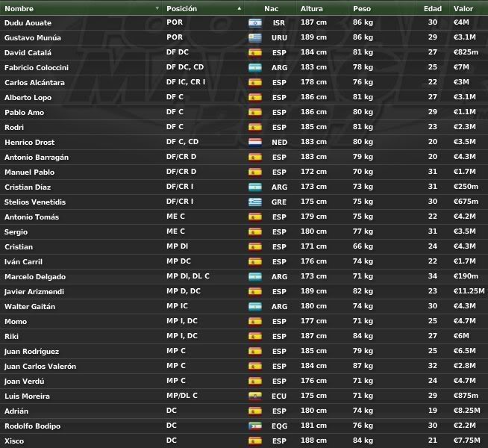
Task: Click the Spain flag in Rodri's row
Action: coord(255,128)
